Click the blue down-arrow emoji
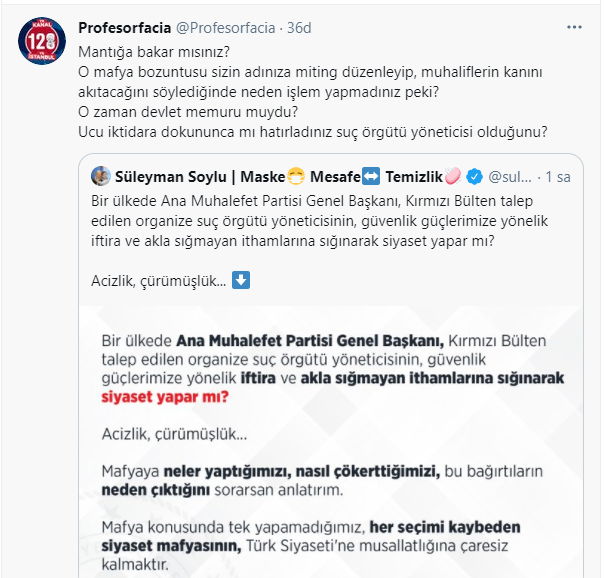The height and width of the screenshot is (578, 604). 241,279
